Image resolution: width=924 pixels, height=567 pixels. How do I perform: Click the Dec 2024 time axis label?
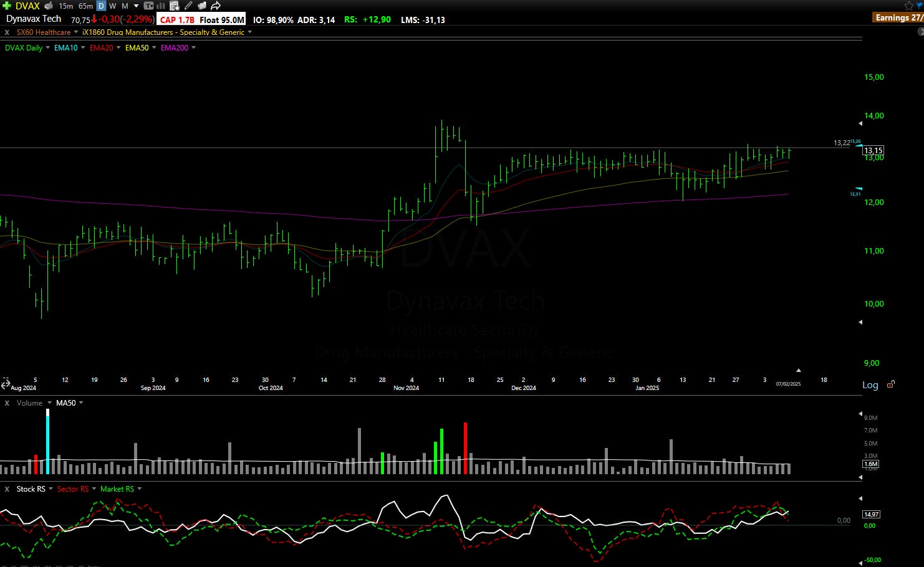coord(524,388)
